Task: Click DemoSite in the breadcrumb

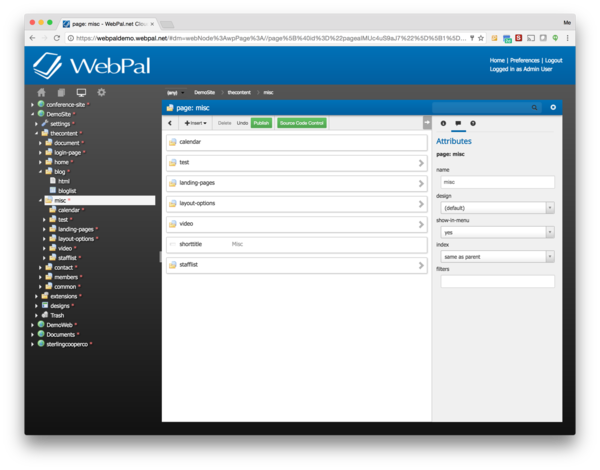Action: (204, 92)
